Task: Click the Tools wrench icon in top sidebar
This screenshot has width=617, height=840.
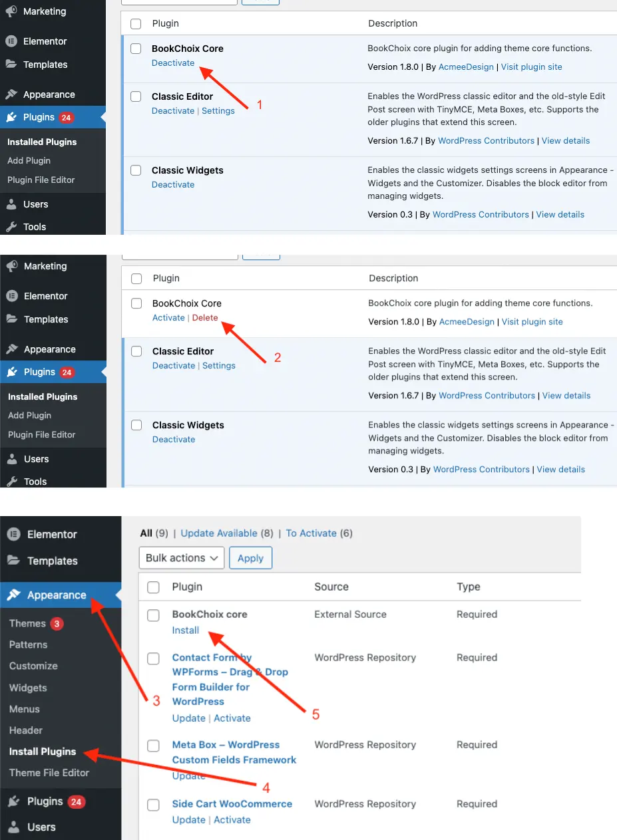Action: 11,227
